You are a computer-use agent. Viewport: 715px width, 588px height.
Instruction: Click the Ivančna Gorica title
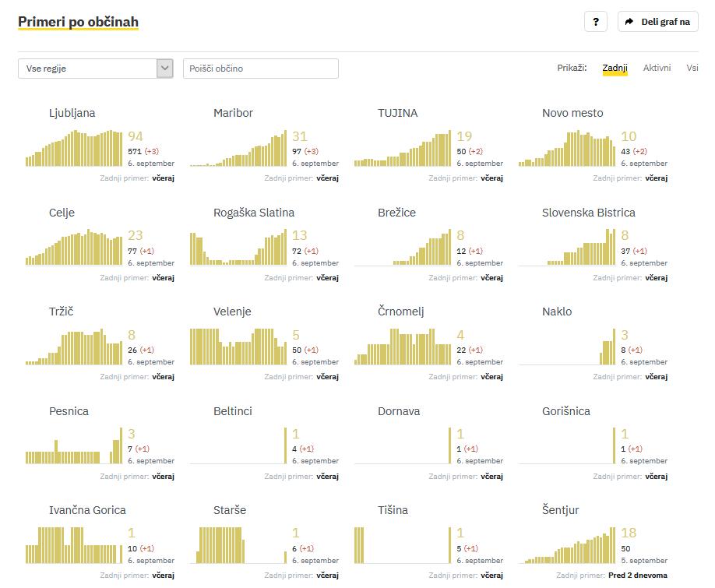point(87,510)
